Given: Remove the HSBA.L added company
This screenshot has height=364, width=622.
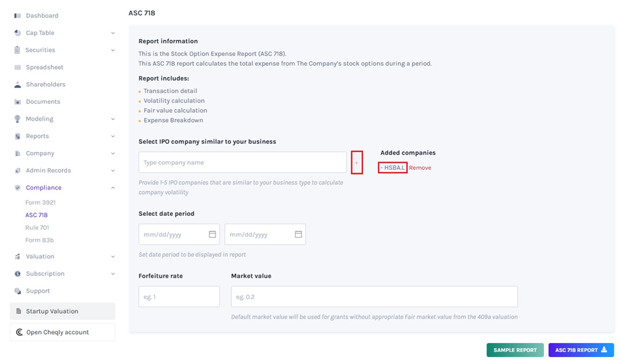Looking at the screenshot, I should click(420, 168).
